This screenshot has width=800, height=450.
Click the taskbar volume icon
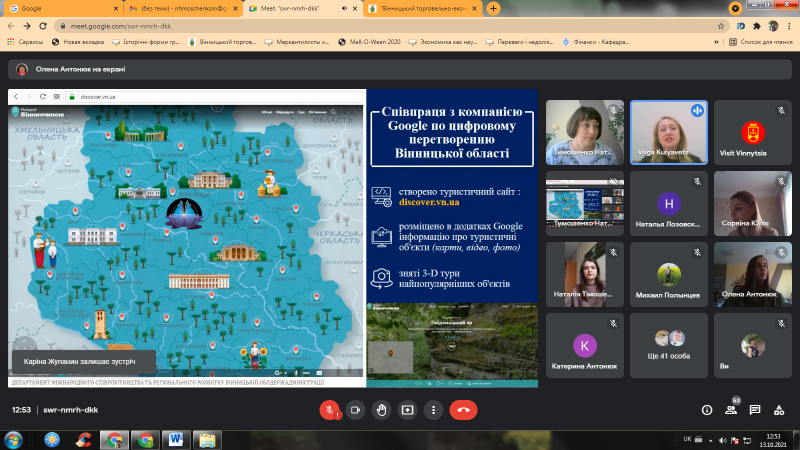click(722, 440)
